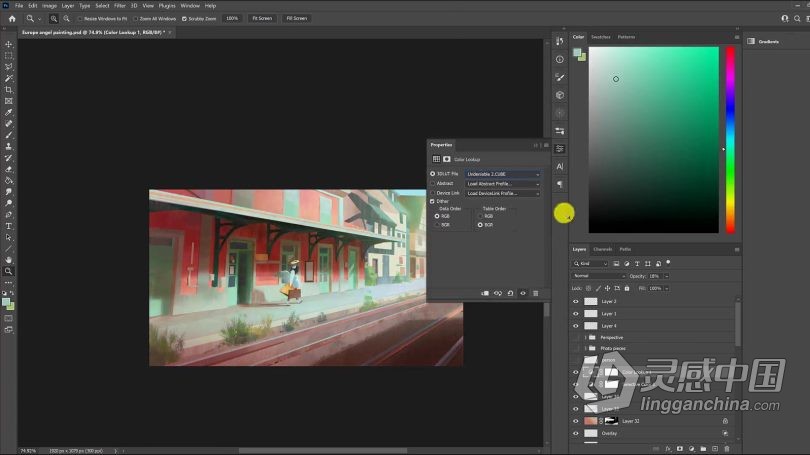Open the Paragraph panel icon
This screenshot has height=455, width=810.
pos(559,184)
